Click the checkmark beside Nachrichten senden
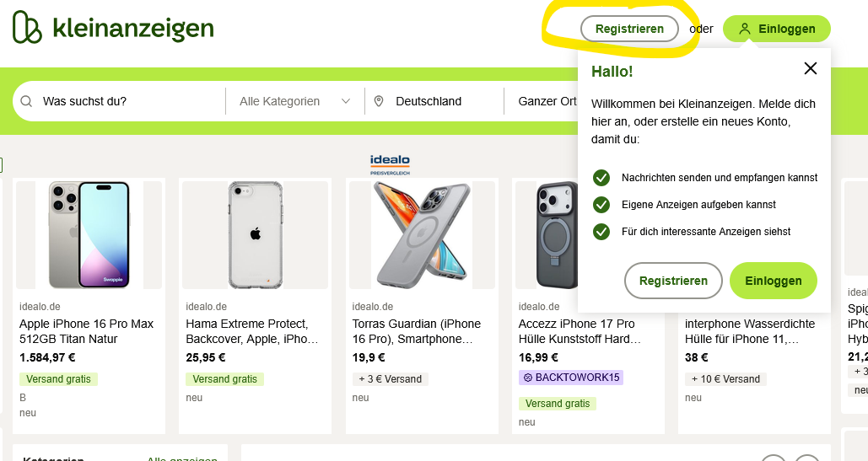The image size is (868, 461). (601, 178)
